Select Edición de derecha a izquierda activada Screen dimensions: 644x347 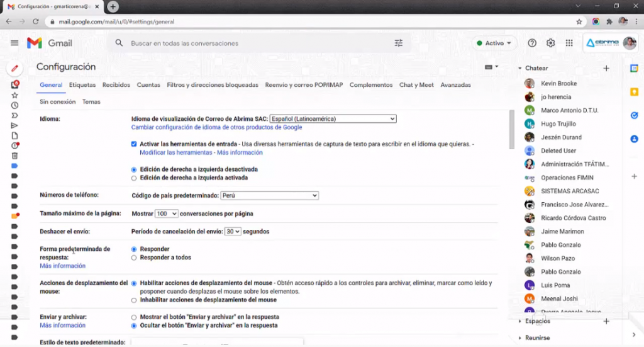134,178
